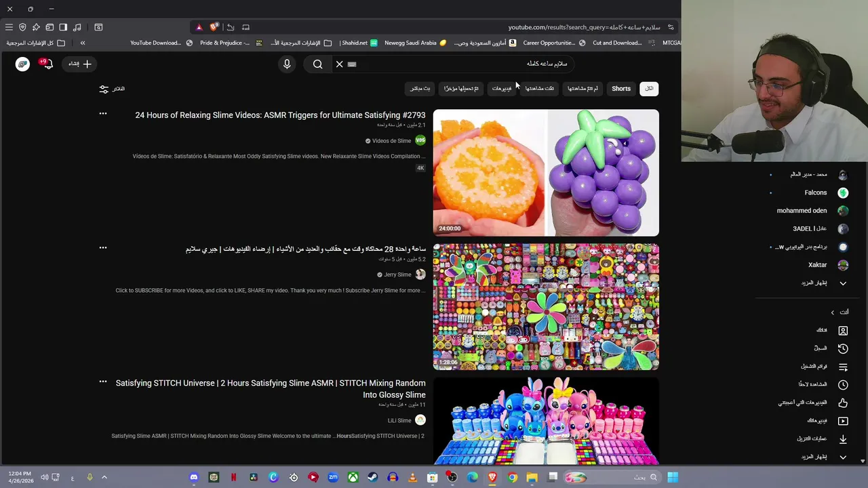Clear the YouTube search box text

point(339,64)
